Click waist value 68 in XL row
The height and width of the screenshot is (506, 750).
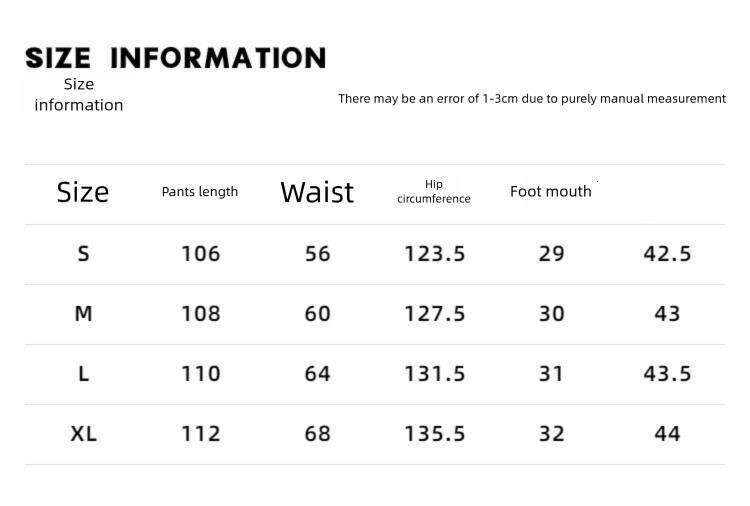coord(317,434)
